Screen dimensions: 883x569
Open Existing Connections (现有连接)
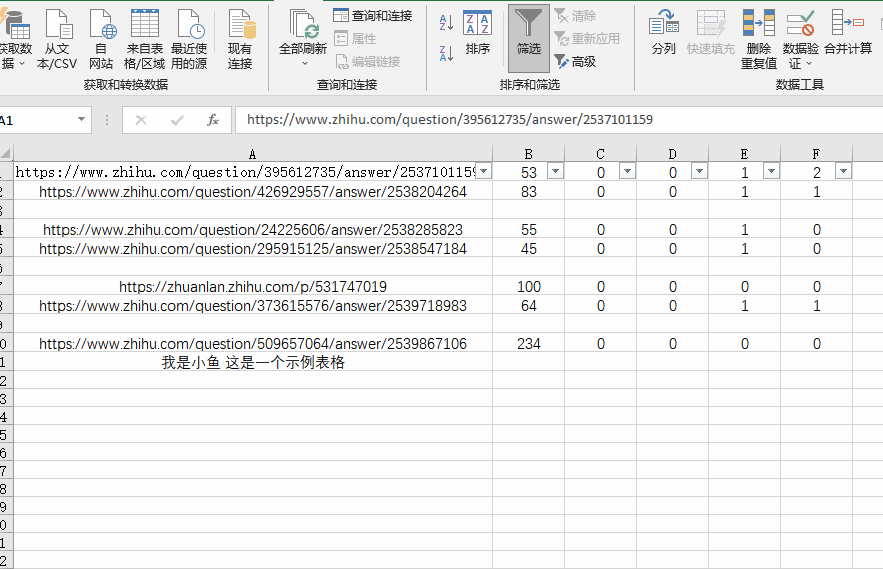pos(240,39)
